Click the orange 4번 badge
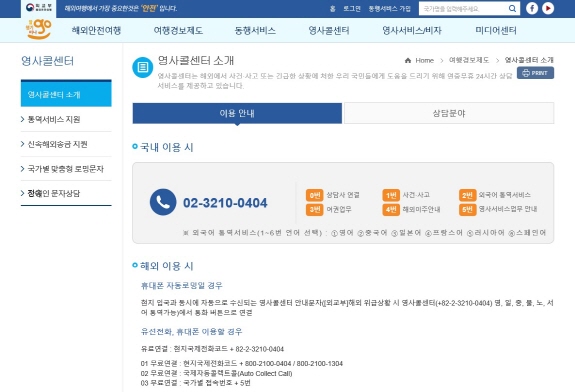This screenshot has width=575, height=392. [391, 209]
